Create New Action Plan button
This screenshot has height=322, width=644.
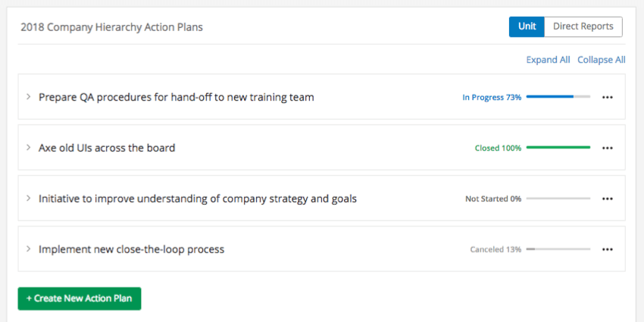(x=80, y=299)
